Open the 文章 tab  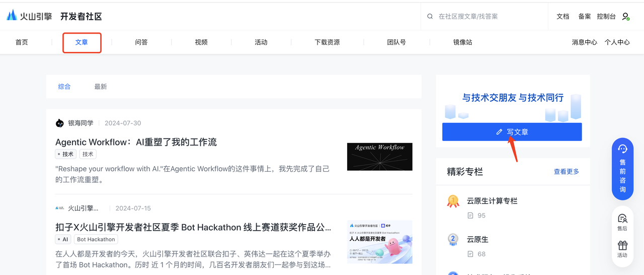click(x=82, y=42)
